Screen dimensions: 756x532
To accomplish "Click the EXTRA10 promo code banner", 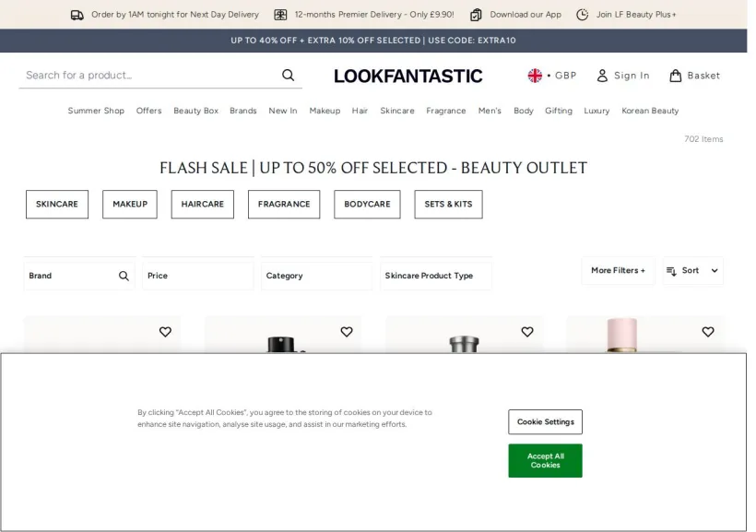I will [x=373, y=41].
